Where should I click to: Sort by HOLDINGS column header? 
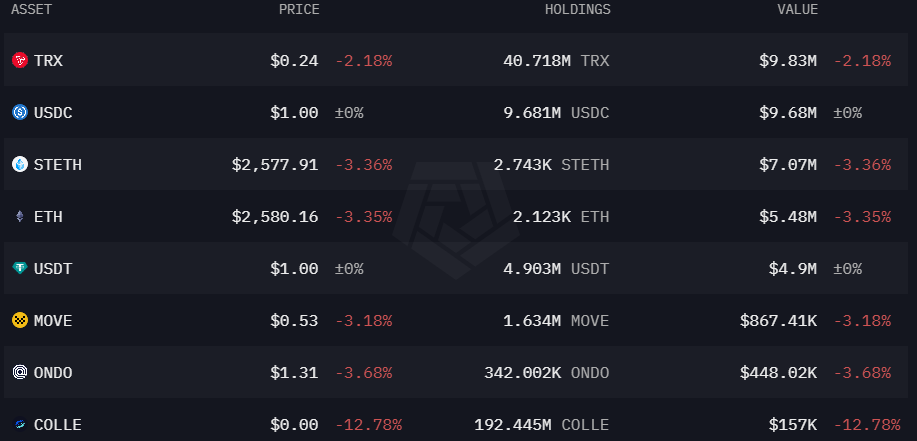578,9
